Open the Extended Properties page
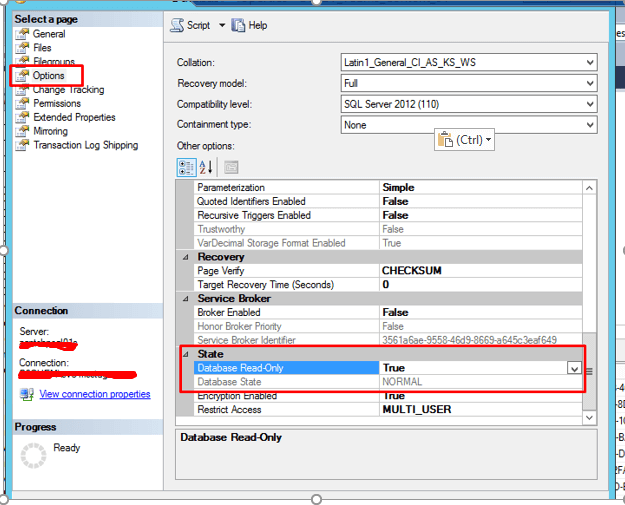 tap(74, 117)
